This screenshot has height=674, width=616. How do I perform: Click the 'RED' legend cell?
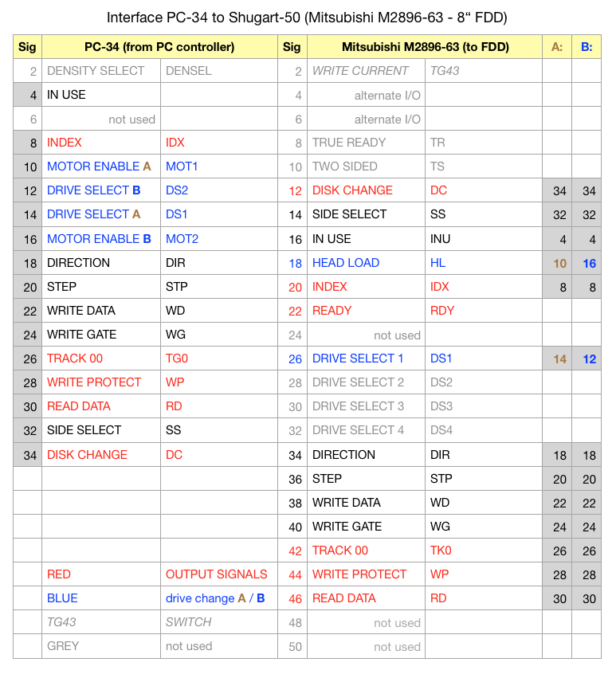pyautogui.click(x=101, y=574)
